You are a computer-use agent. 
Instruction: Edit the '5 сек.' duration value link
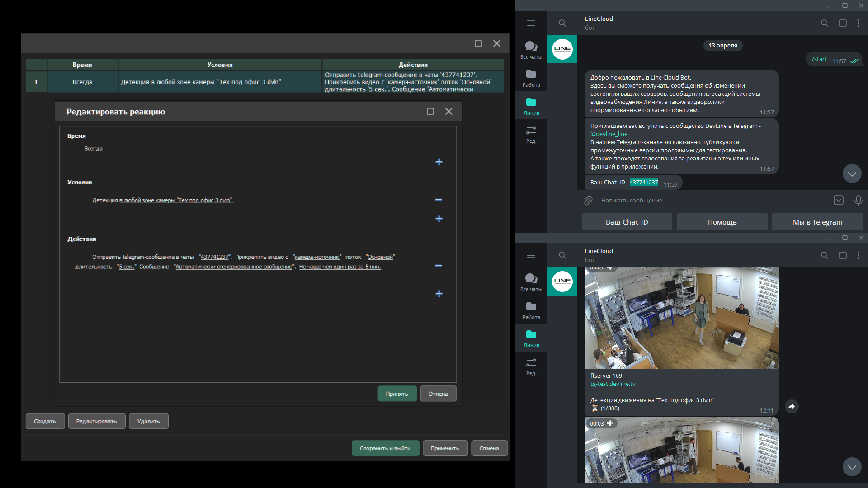click(127, 267)
